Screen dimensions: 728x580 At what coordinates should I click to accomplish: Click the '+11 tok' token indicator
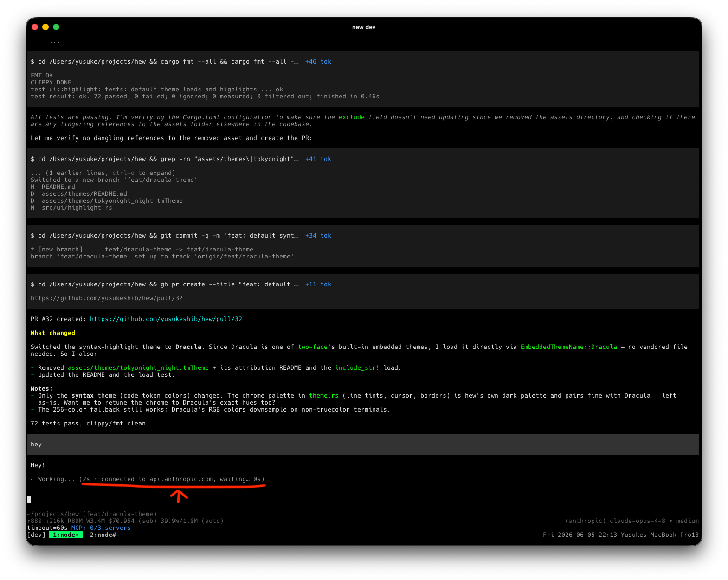pyautogui.click(x=318, y=284)
